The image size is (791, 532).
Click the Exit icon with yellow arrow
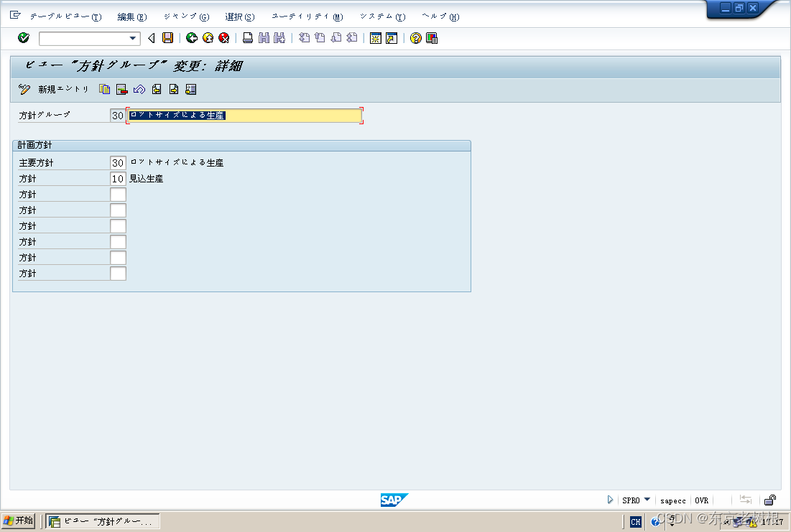206,37
